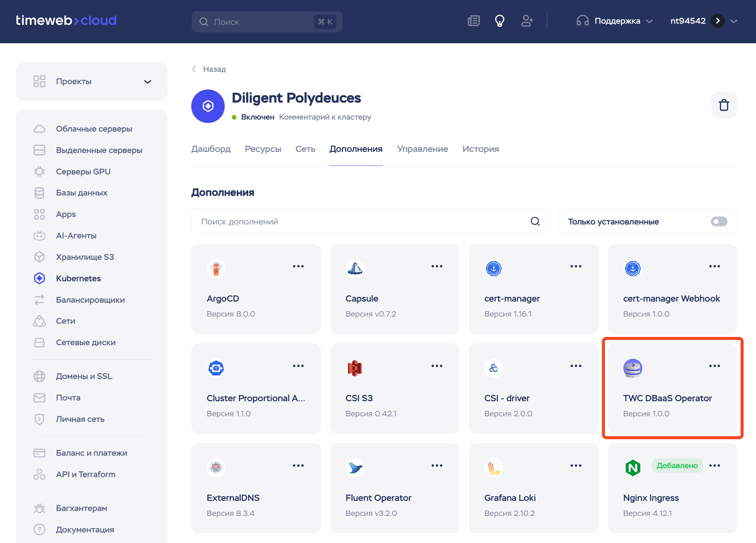
Task: Click the Nginx Ingress green N icon
Action: pyautogui.click(x=632, y=468)
